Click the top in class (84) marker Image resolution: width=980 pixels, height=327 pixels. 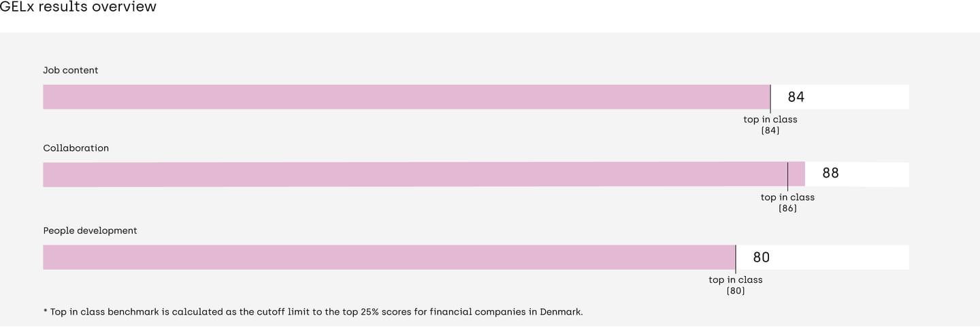pyautogui.click(x=770, y=125)
